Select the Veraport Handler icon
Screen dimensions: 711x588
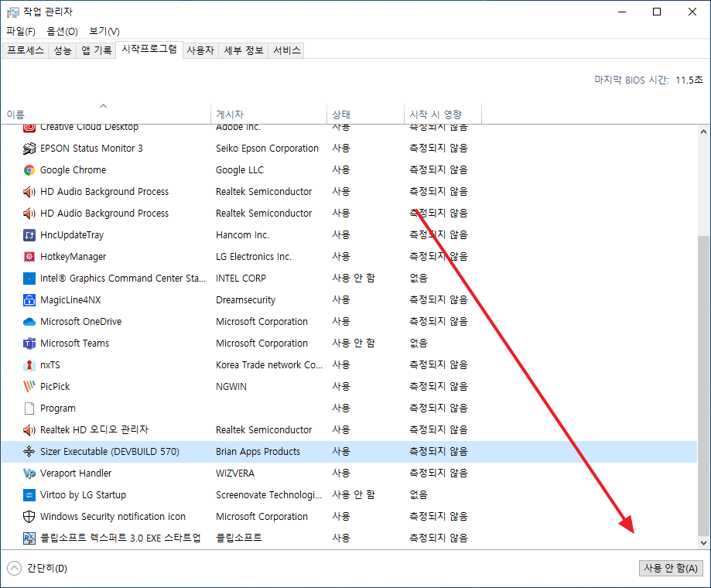click(x=29, y=473)
